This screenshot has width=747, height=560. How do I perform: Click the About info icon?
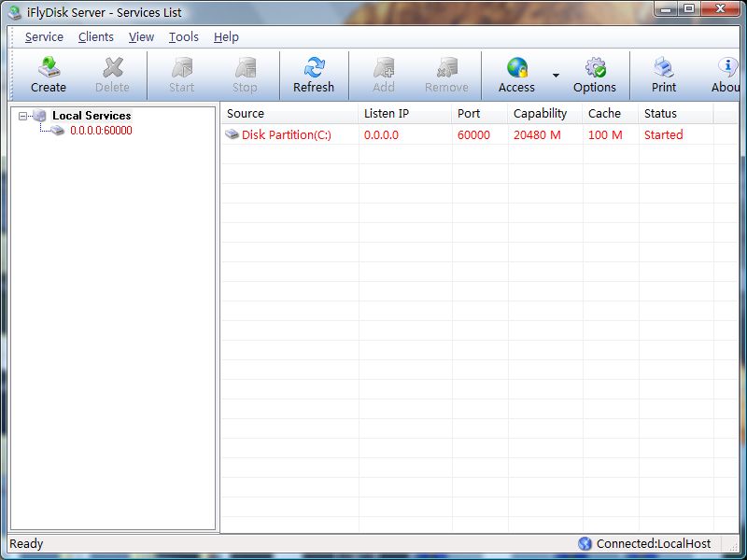(726, 68)
